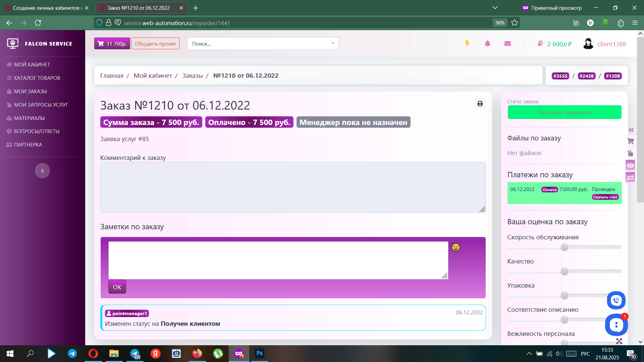This screenshot has height=362, width=644.
Task: Click the cart icon in right side panel
Action: pos(631,141)
